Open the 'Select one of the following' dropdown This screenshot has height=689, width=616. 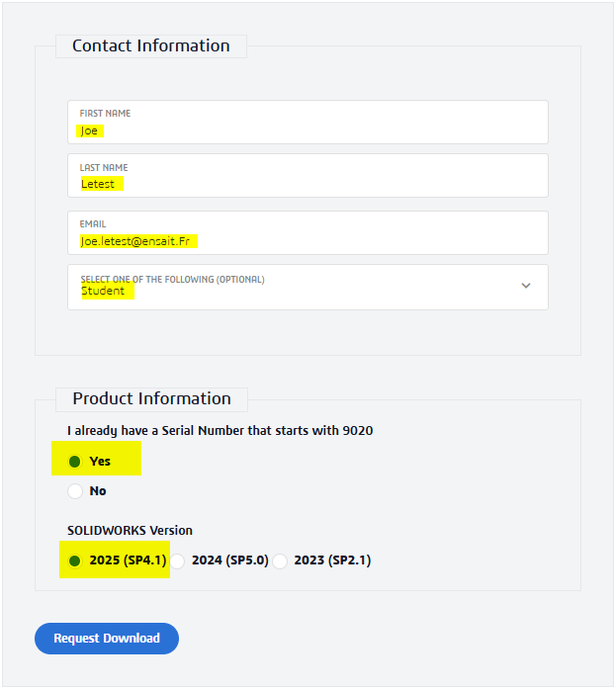point(307,287)
